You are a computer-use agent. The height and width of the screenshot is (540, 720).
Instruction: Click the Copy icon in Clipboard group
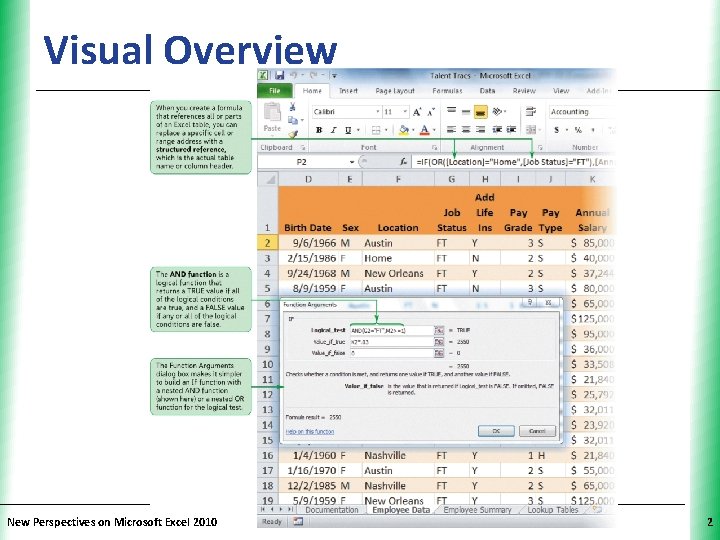pyautogui.click(x=292, y=120)
